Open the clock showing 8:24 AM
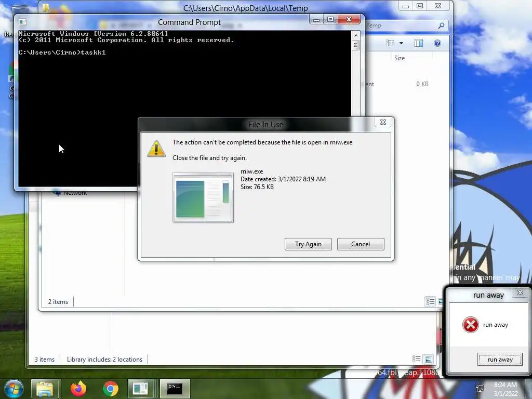 (505, 389)
